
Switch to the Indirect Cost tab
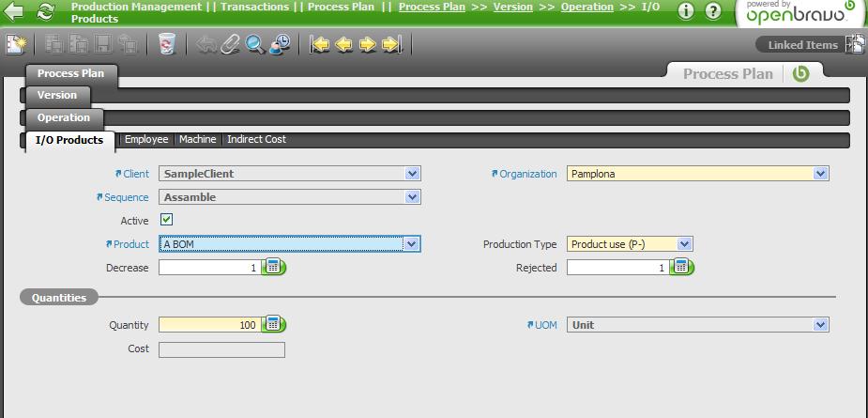(256, 139)
